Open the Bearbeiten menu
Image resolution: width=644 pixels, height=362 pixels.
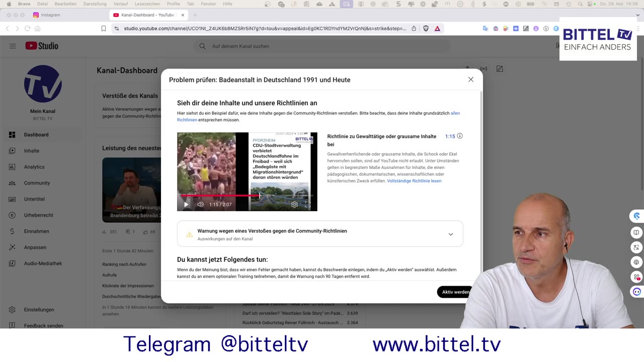coord(66,4)
